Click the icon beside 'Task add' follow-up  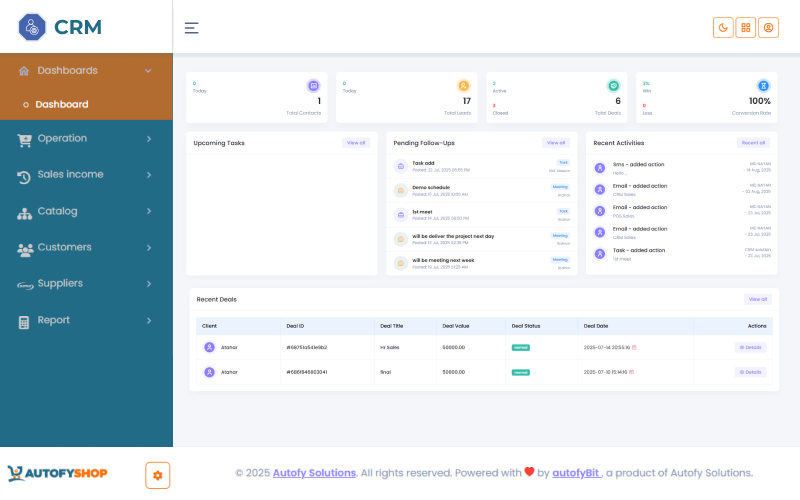(x=401, y=166)
